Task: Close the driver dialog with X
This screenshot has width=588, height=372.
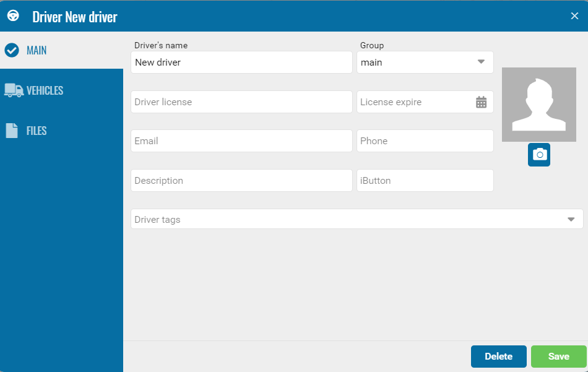Action: point(574,16)
